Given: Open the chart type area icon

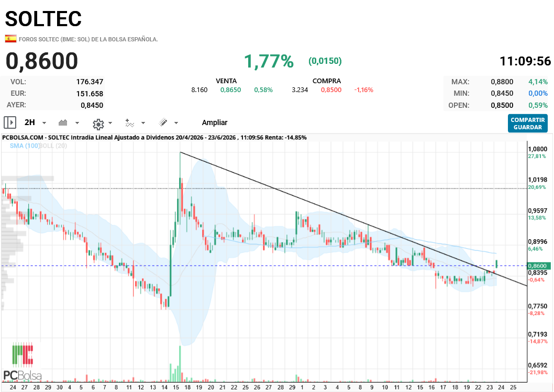Looking at the screenshot, I should pyautogui.click(x=63, y=122).
